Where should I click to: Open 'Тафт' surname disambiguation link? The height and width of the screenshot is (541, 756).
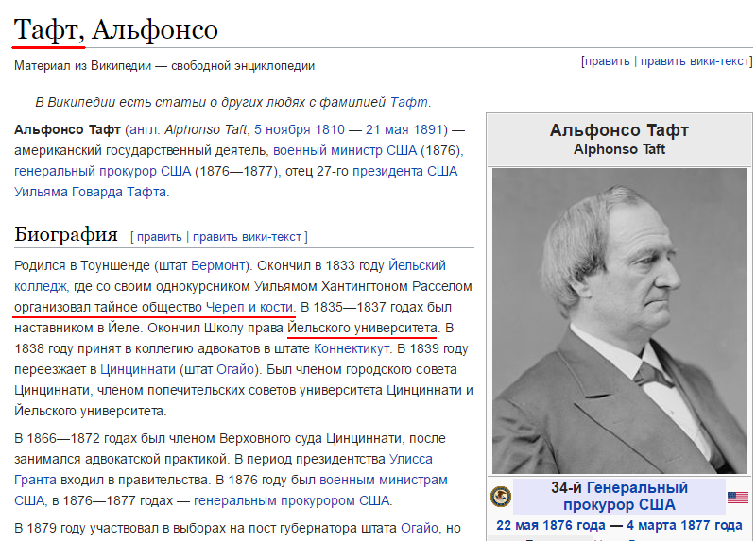click(x=409, y=102)
